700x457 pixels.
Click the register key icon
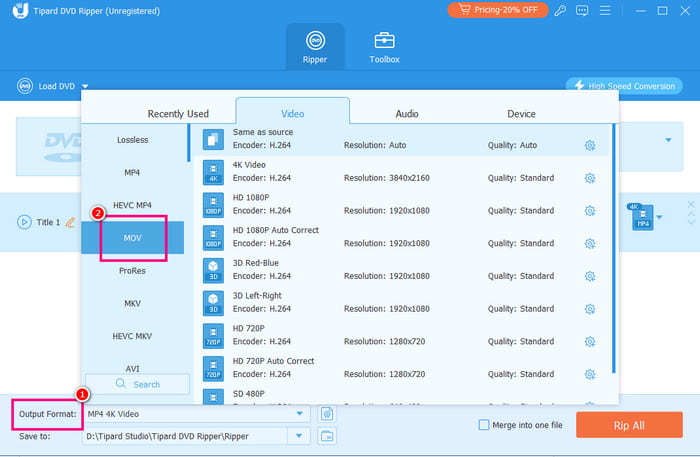560,10
